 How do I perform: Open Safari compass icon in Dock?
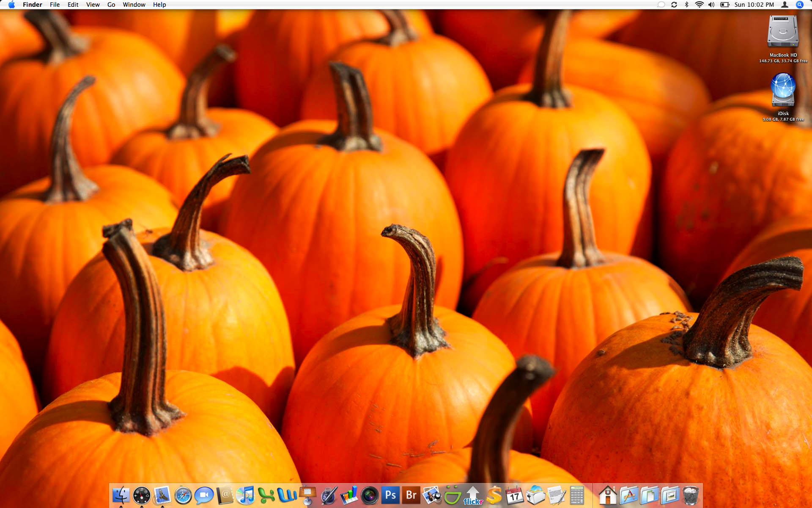click(x=183, y=495)
